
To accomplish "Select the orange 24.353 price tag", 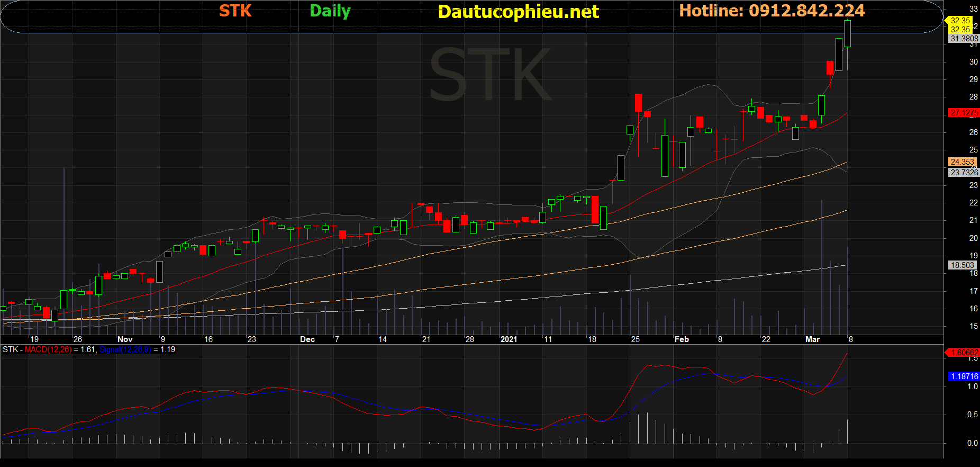I will coord(962,162).
